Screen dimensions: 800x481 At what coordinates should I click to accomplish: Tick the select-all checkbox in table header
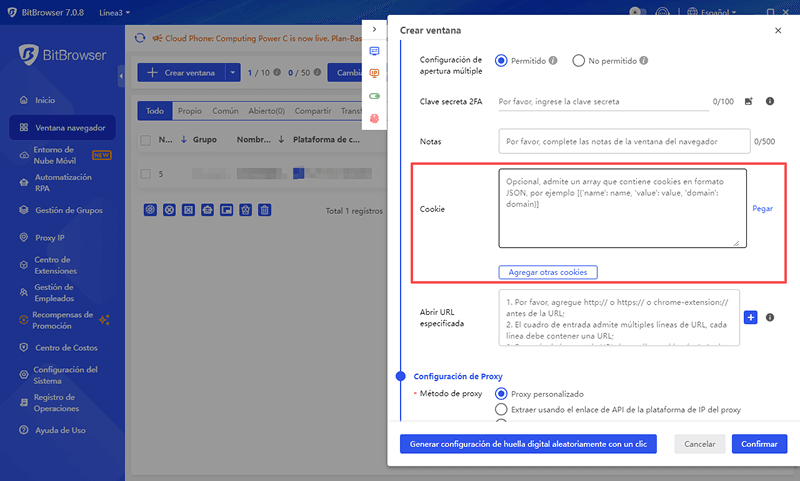(145, 140)
